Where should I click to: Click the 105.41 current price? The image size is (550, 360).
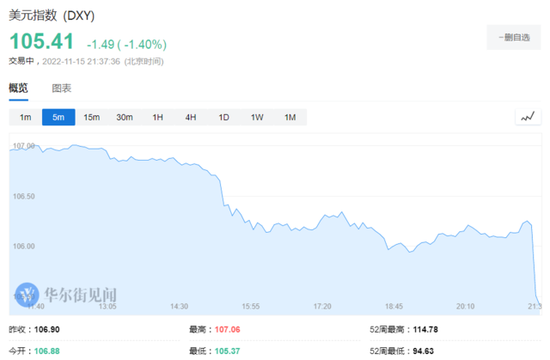42,41
